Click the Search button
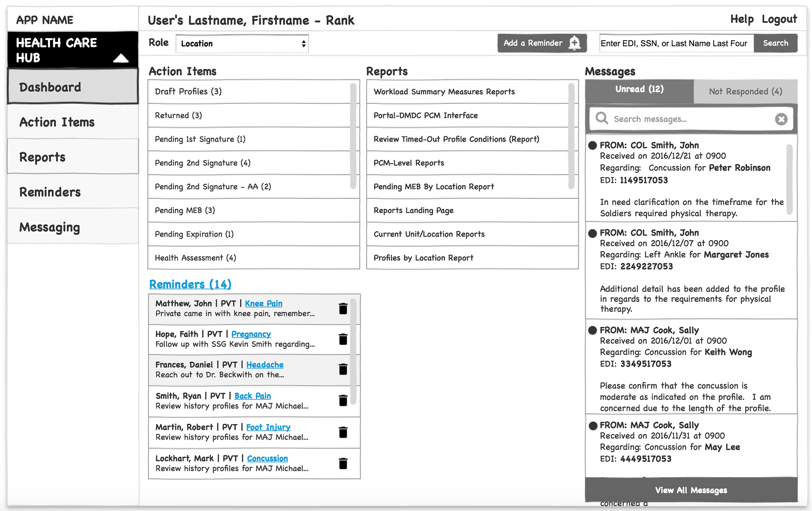812x511 pixels. [776, 43]
